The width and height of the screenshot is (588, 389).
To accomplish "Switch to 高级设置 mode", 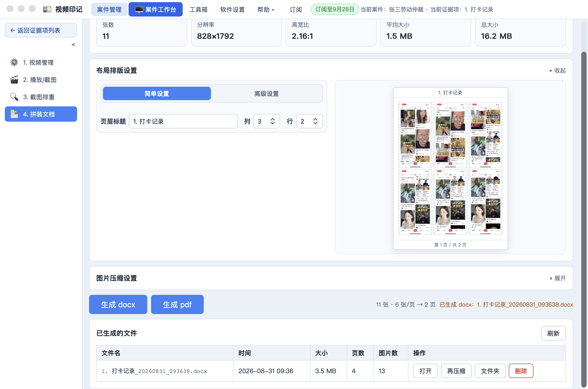I will [266, 93].
